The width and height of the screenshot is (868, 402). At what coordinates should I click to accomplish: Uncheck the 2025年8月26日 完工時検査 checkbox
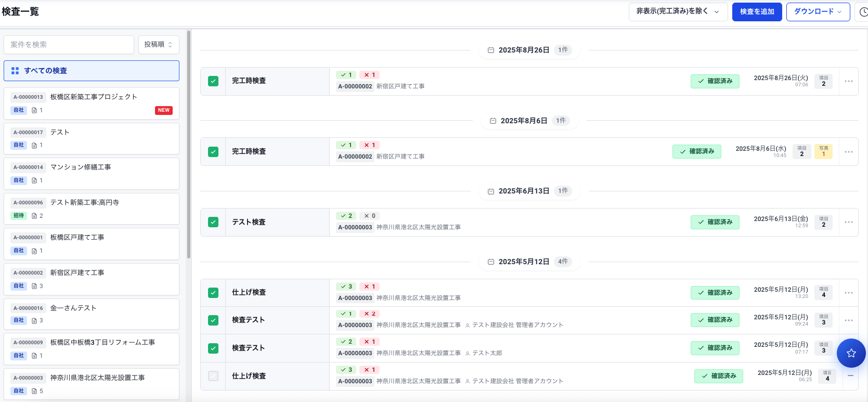tap(213, 81)
